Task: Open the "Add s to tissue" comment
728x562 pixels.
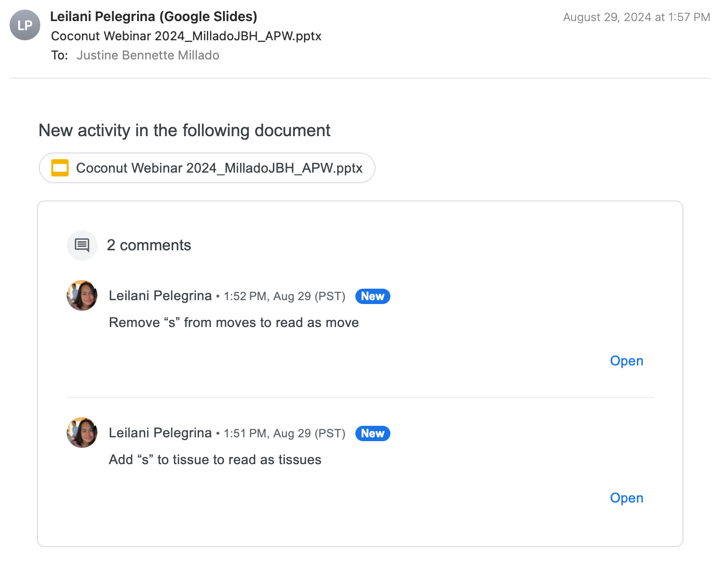Action: [626, 498]
